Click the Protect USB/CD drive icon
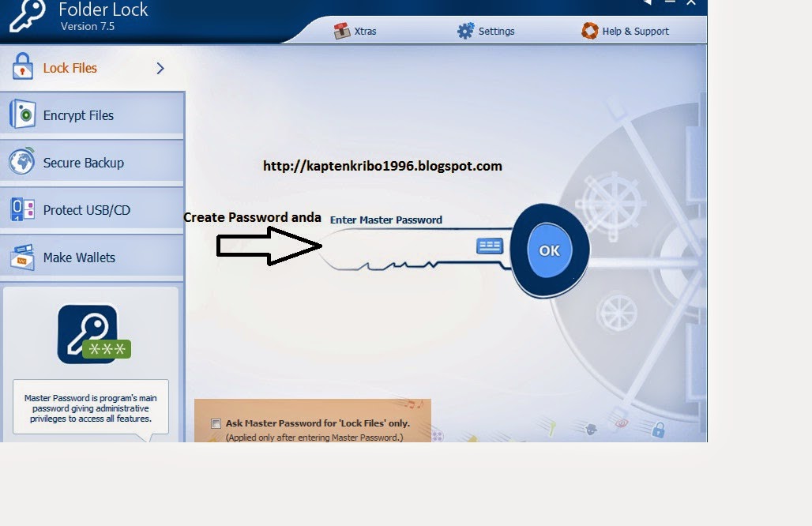This screenshot has width=812, height=526. [x=22, y=209]
